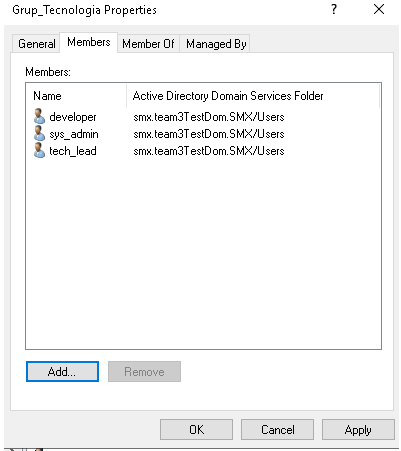Select the sys_admin user icon

click(39, 133)
